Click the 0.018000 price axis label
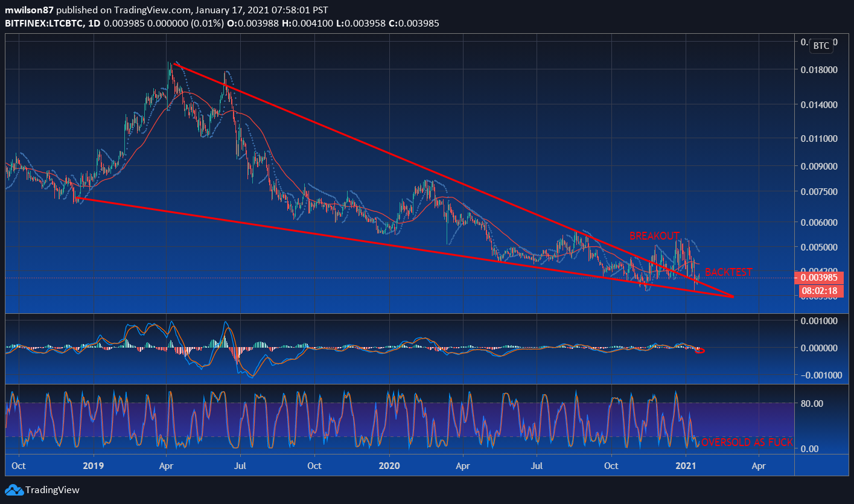The height and width of the screenshot is (504, 854). [x=818, y=70]
